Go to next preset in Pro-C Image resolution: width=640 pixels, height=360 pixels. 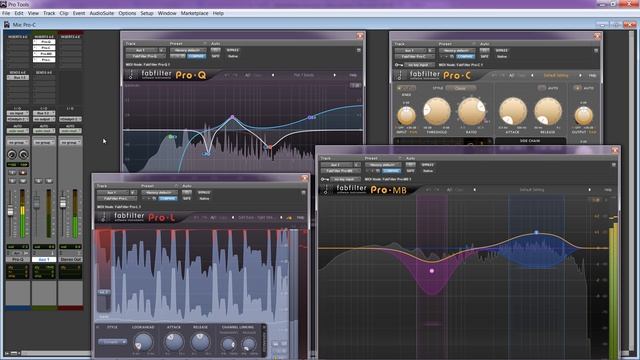tap(580, 76)
